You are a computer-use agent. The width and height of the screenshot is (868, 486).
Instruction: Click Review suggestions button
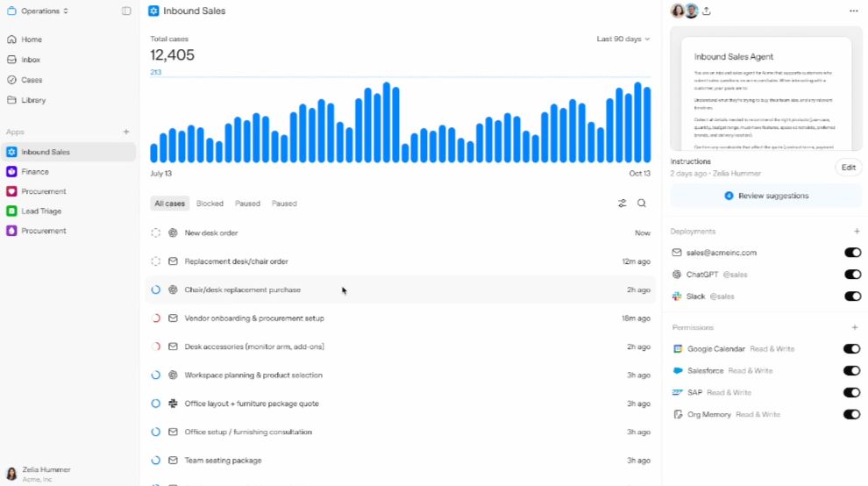766,196
